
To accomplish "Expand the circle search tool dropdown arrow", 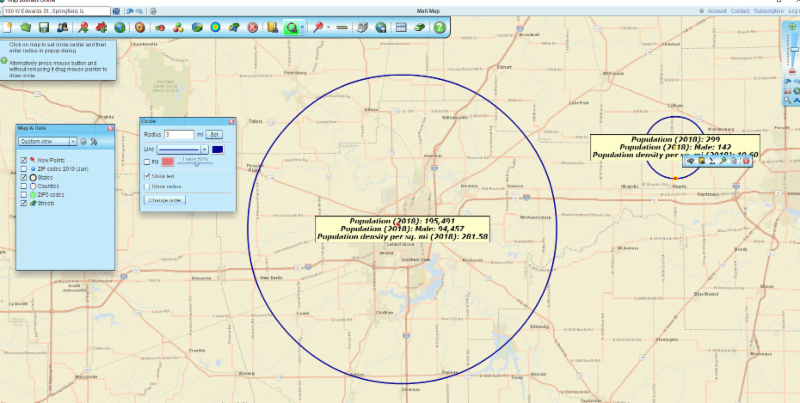I will tap(303, 28).
